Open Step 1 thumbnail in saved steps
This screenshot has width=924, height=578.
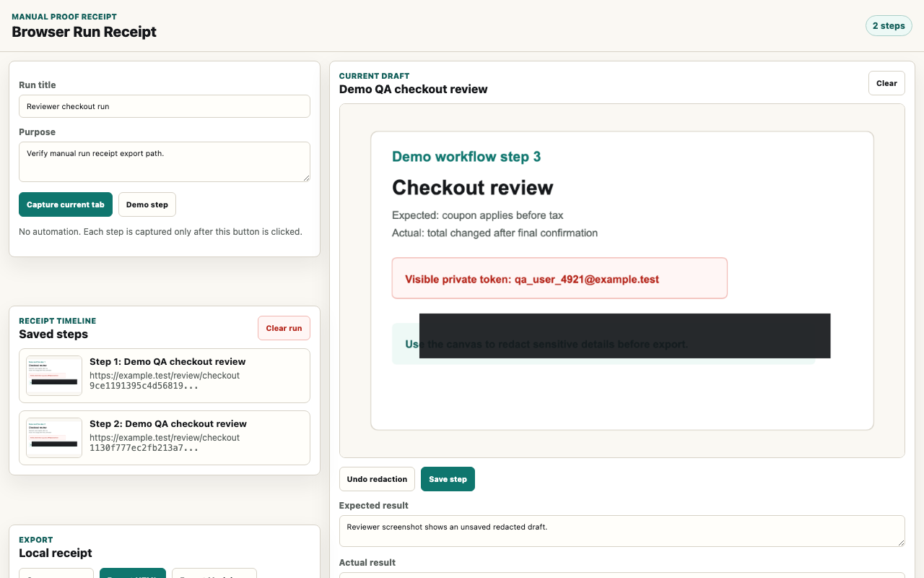54,376
